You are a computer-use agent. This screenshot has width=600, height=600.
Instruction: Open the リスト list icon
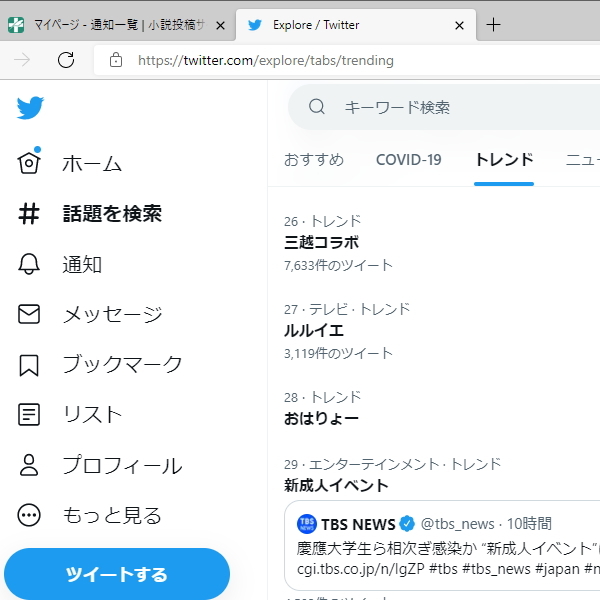pos(29,414)
